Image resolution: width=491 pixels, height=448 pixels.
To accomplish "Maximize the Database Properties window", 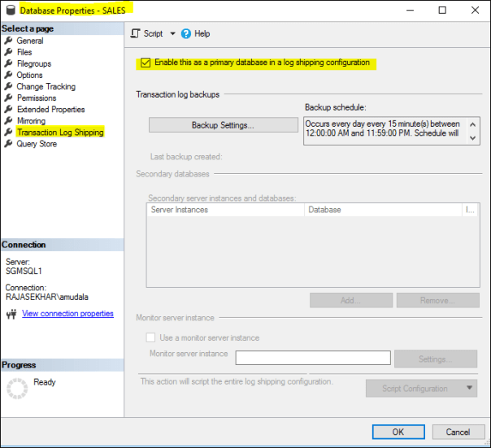I will pos(442,11).
